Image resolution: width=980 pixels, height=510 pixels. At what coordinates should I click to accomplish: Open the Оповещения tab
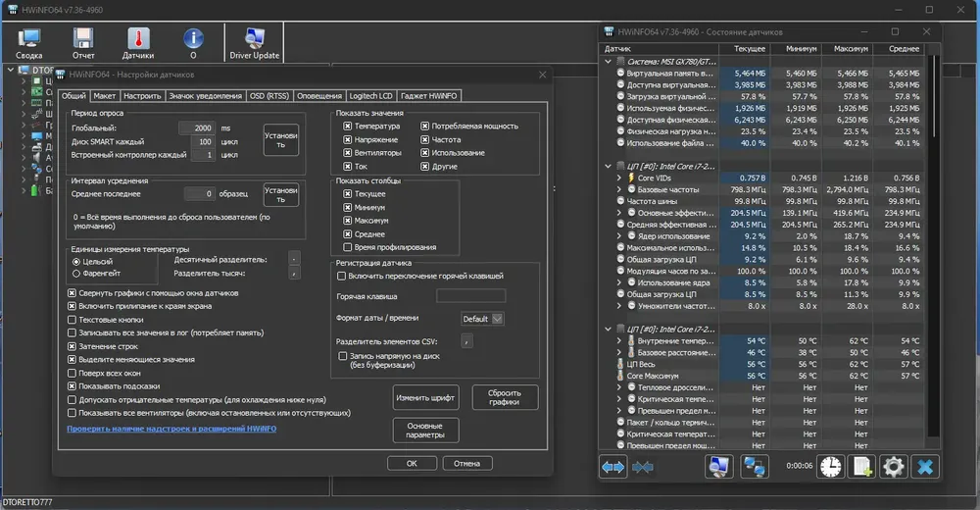click(319, 96)
